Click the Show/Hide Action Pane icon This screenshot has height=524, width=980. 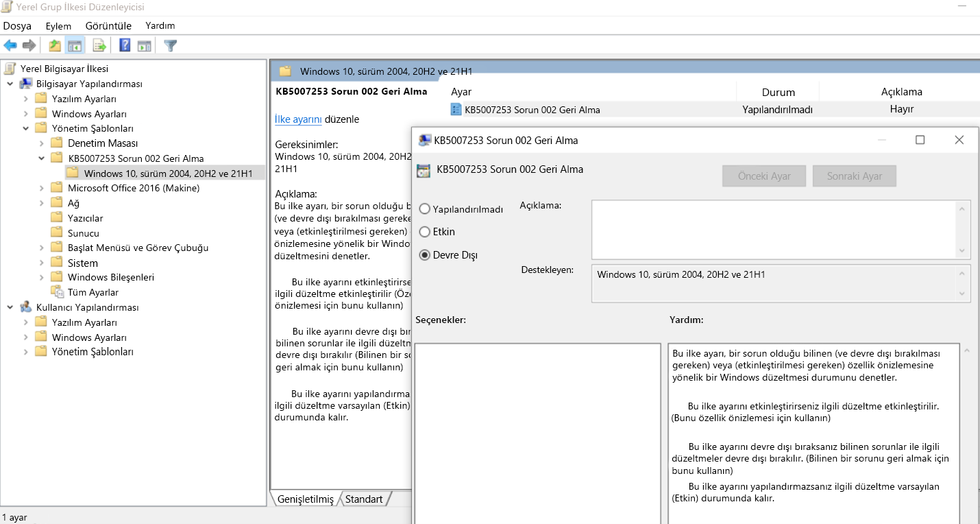click(144, 46)
